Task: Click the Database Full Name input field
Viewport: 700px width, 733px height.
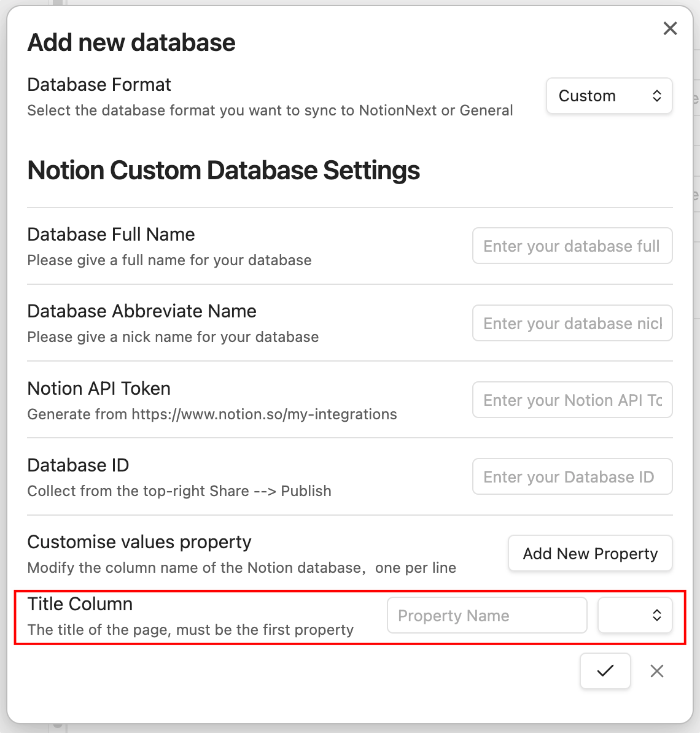Action: click(572, 246)
